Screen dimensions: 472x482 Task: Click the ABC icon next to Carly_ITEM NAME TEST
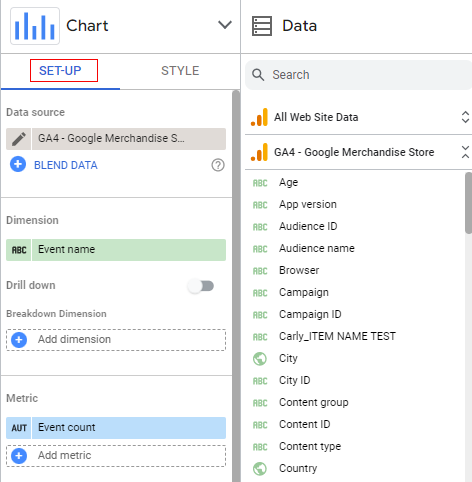tap(260, 337)
